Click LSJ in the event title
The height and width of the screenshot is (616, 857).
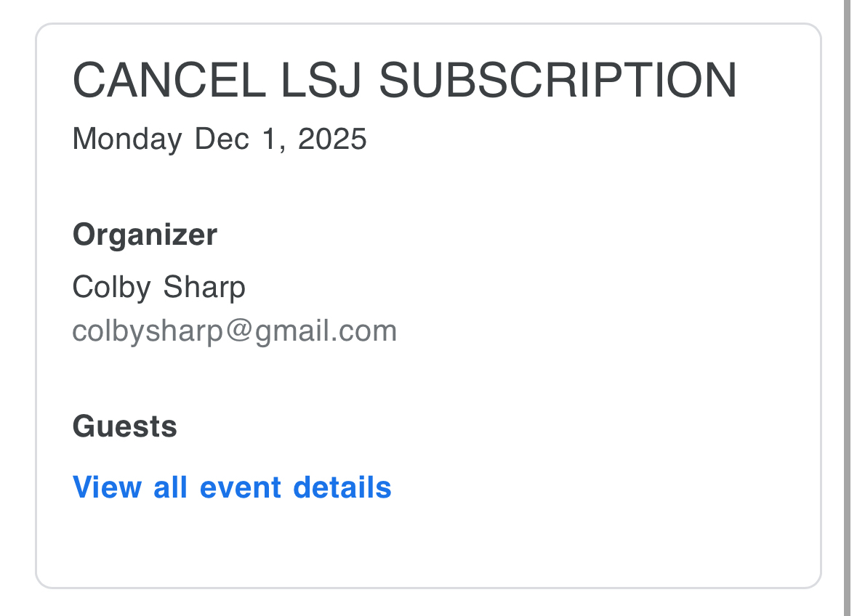point(321,80)
